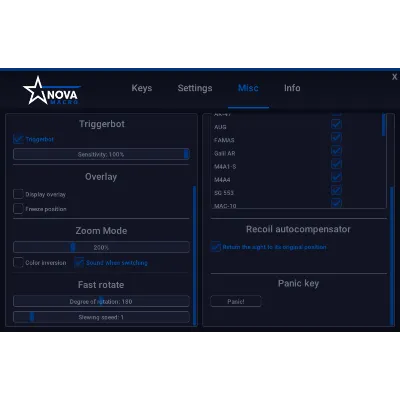Toggle the Sound when switching checkbox
The height and width of the screenshot is (400, 400).
pyautogui.click(x=79, y=262)
